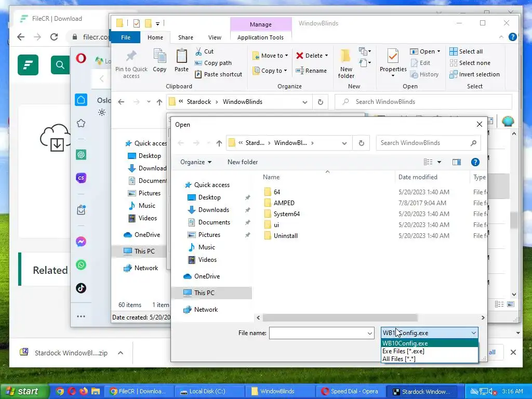Expand address path dropdown in Open dialog

(x=344, y=143)
